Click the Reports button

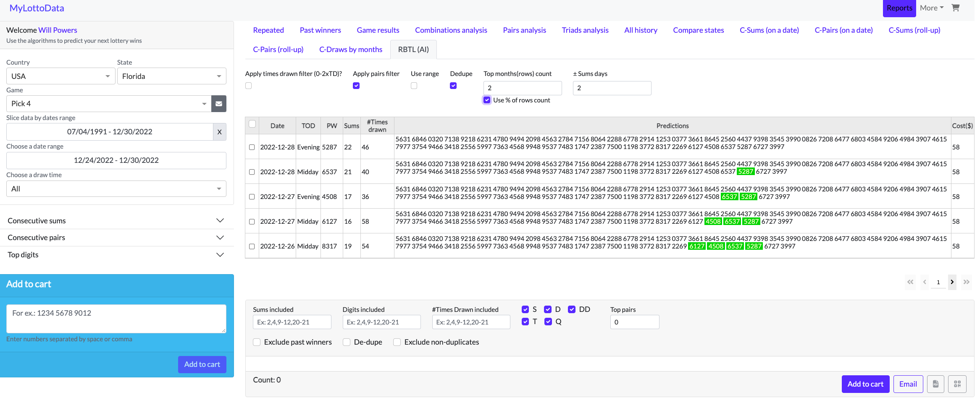pos(899,8)
